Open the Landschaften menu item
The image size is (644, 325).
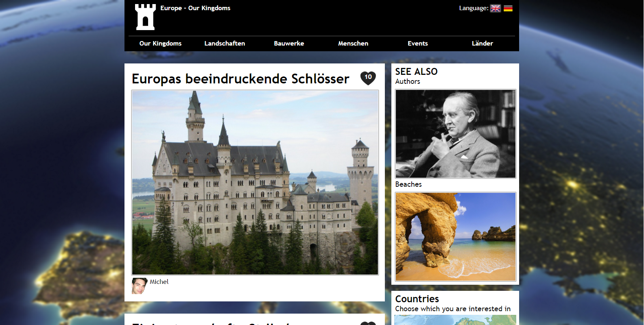coord(225,44)
